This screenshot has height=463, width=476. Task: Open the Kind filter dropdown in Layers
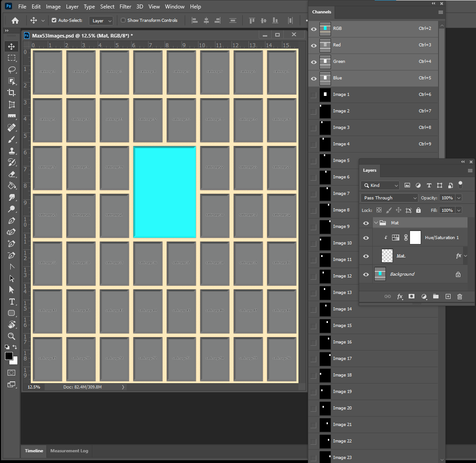point(381,186)
